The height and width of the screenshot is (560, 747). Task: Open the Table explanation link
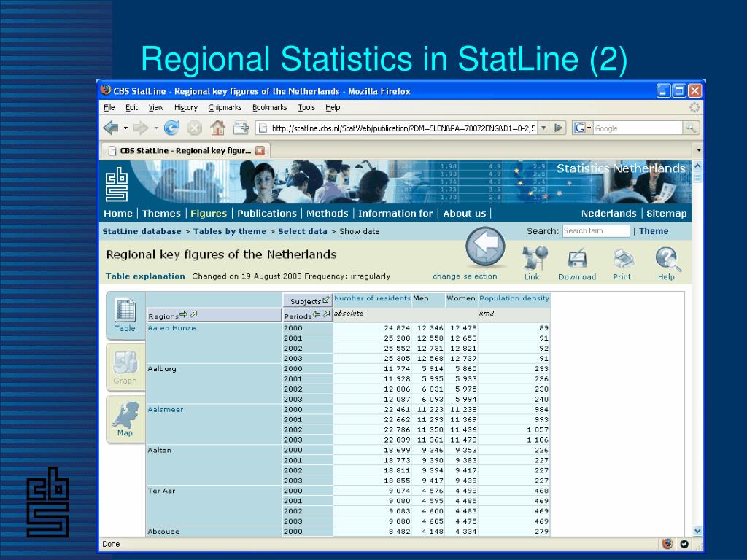click(x=145, y=276)
